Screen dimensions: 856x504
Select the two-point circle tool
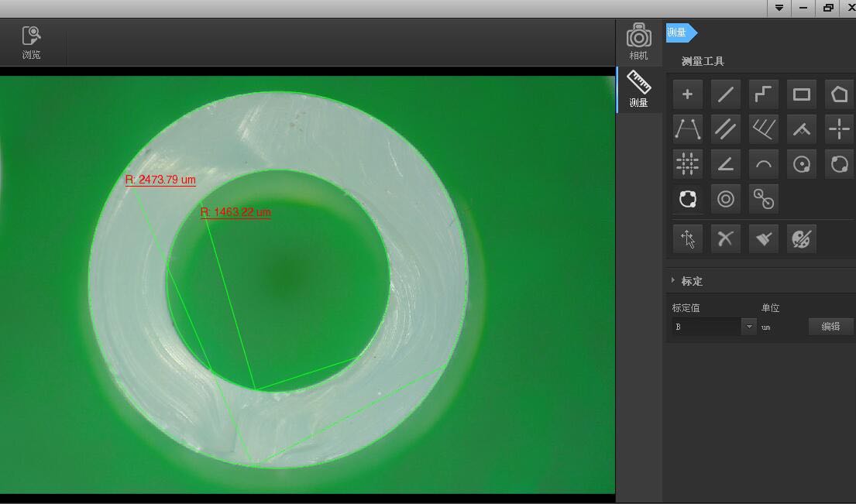pyautogui.click(x=839, y=163)
